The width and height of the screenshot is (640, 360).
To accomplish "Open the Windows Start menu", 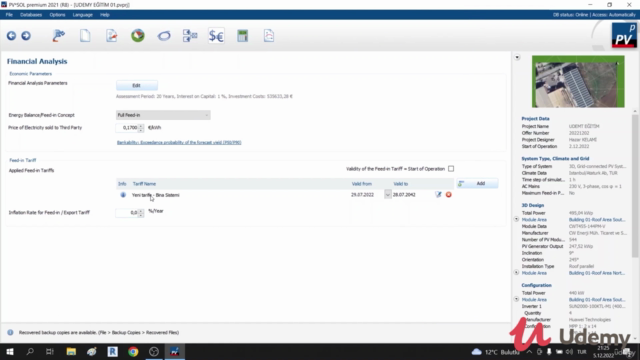I will (x=9, y=351).
